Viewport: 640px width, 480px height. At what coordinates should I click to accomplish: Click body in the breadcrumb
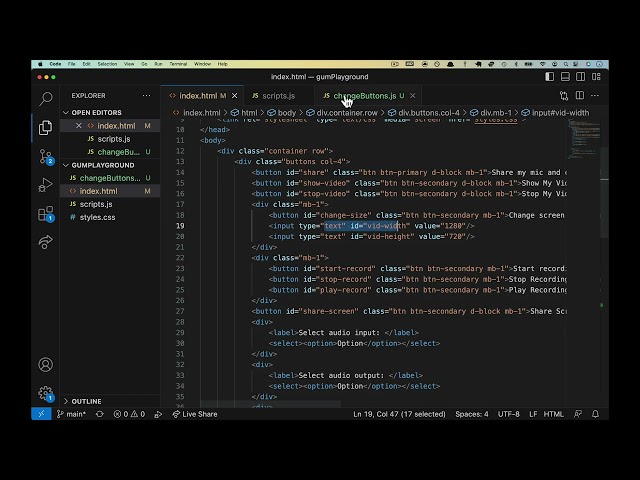click(x=282, y=113)
